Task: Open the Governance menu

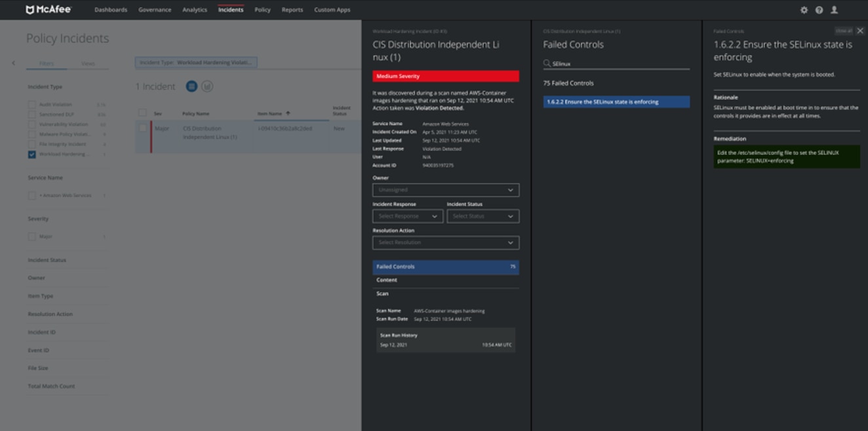Action: pyautogui.click(x=155, y=10)
